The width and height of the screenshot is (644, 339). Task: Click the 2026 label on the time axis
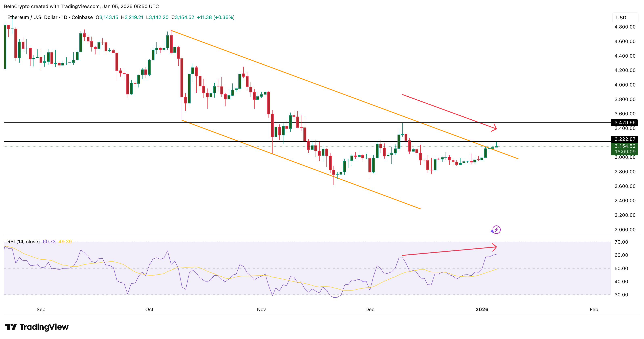[x=482, y=310]
